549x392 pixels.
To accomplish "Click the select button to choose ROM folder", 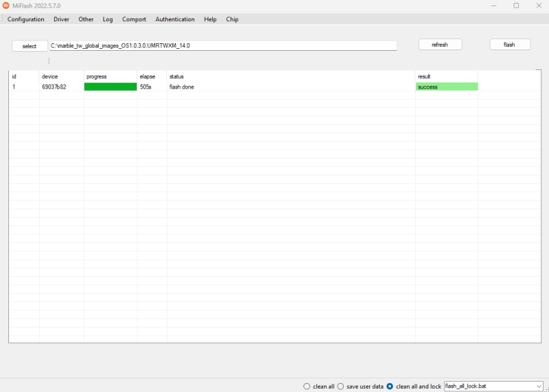I will pyautogui.click(x=30, y=46).
